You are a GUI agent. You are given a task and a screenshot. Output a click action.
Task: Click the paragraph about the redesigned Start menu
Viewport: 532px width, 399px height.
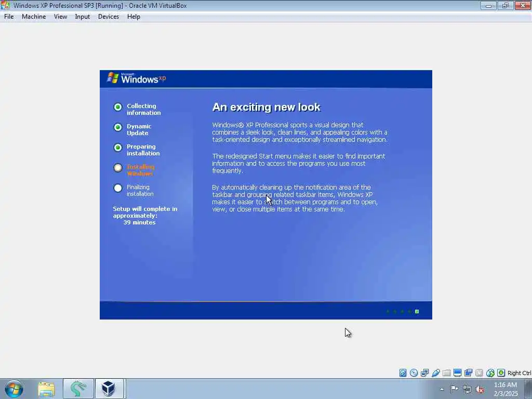[x=299, y=163]
